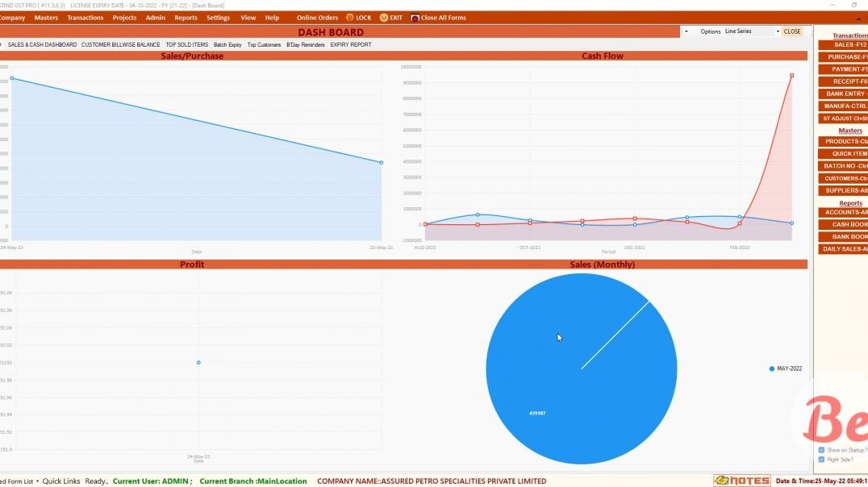Click Quick Links in the status bar
868x487 pixels.
click(x=61, y=481)
